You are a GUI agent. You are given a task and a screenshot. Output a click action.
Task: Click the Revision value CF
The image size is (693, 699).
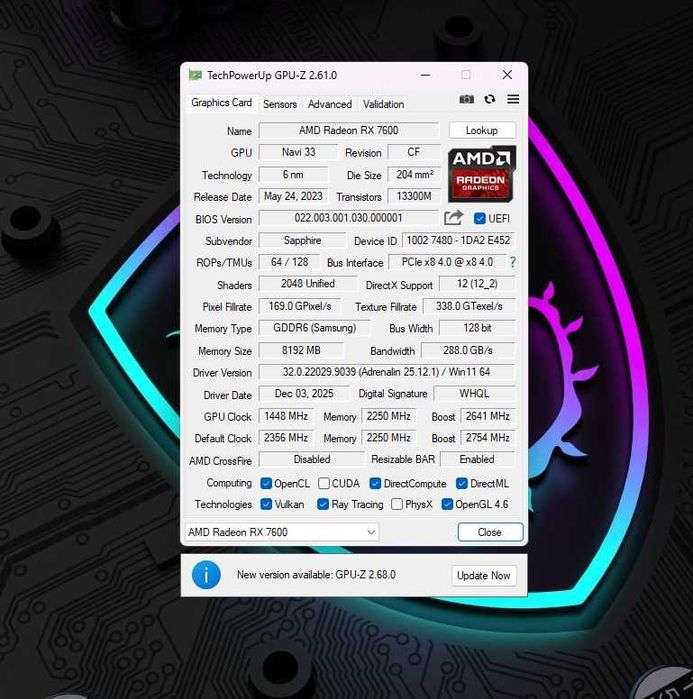pyautogui.click(x=414, y=152)
